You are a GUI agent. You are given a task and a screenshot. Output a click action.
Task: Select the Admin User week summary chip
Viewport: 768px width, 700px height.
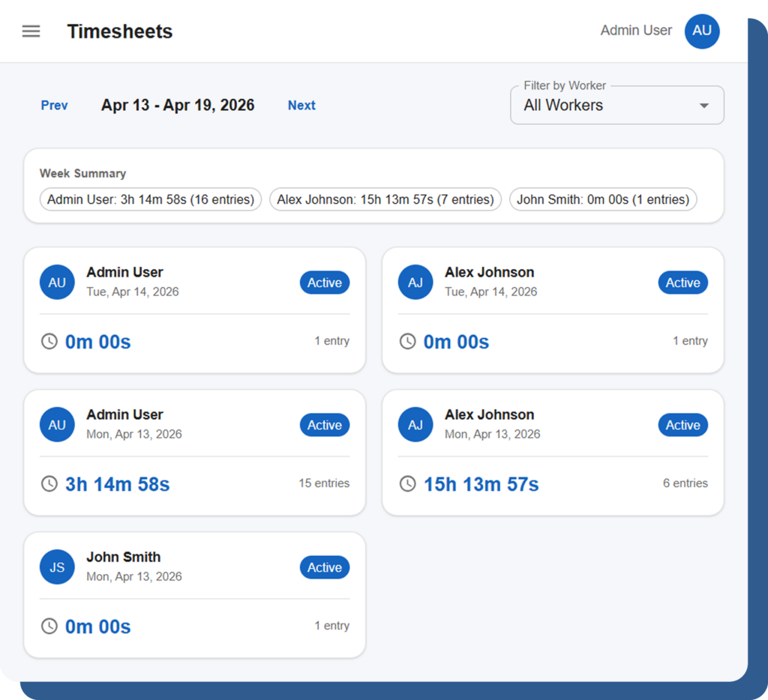[x=151, y=199]
